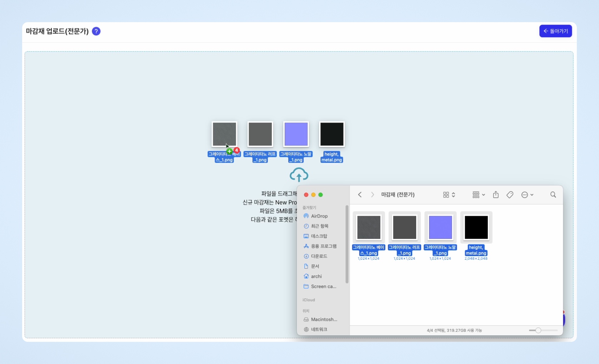
Task: Click the 그레이티타노 러프_1.png thumbnail in Finder
Action: 405,227
